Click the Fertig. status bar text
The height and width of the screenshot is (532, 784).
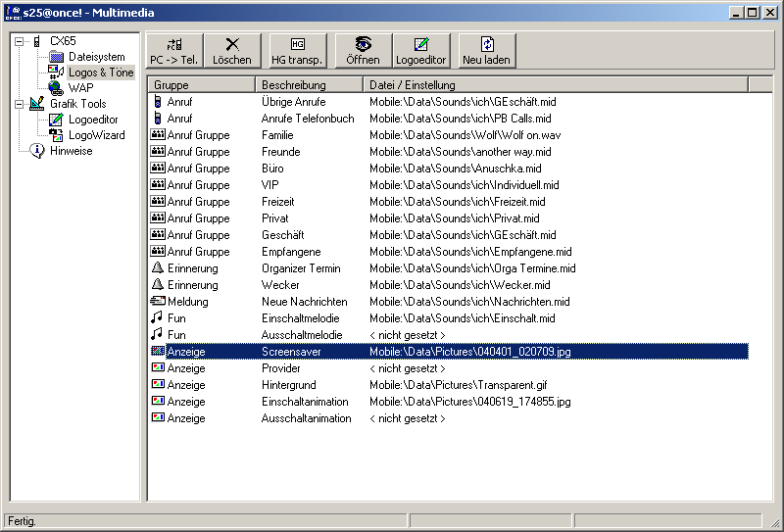(x=22, y=521)
